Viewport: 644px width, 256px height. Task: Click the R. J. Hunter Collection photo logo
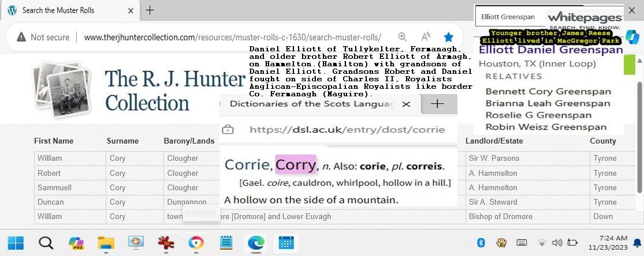(x=62, y=89)
